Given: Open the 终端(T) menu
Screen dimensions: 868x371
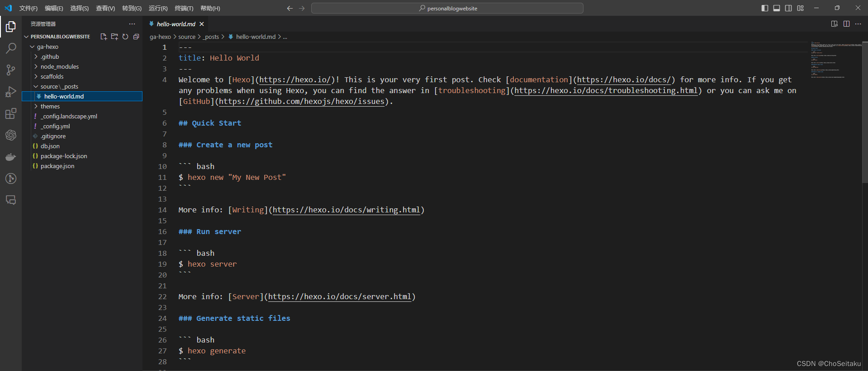Looking at the screenshot, I should tap(184, 8).
